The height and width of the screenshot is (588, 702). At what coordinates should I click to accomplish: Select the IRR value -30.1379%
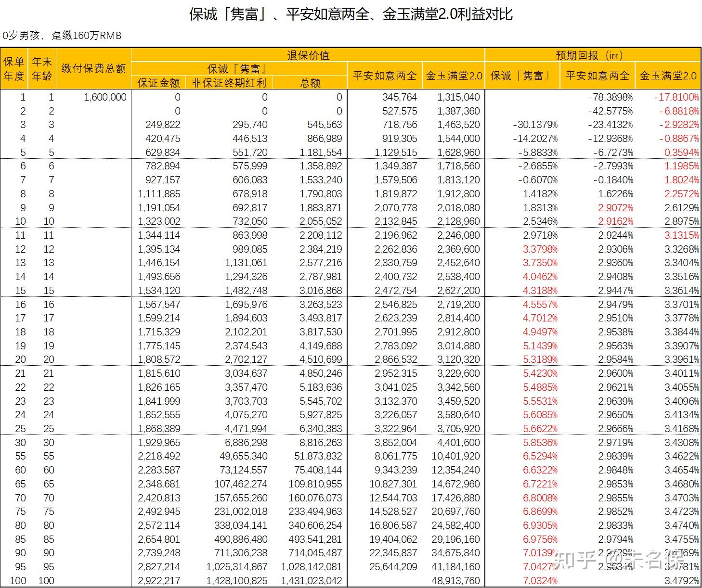535,125
